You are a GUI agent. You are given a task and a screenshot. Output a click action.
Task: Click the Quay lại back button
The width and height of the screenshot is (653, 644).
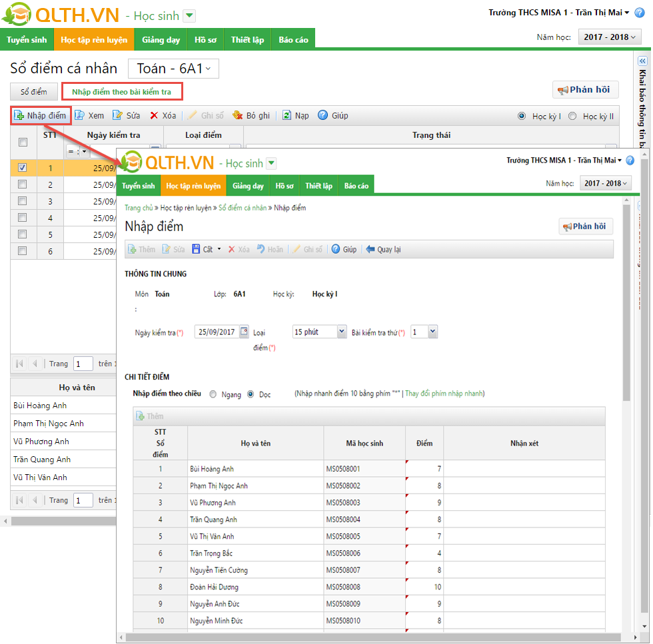383,249
